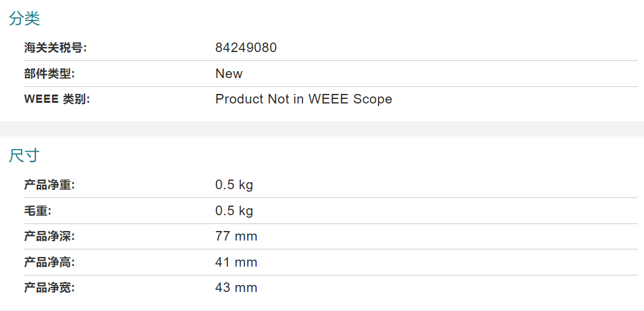Click the 分类 section heading
This screenshot has height=311, width=644.
(24, 19)
